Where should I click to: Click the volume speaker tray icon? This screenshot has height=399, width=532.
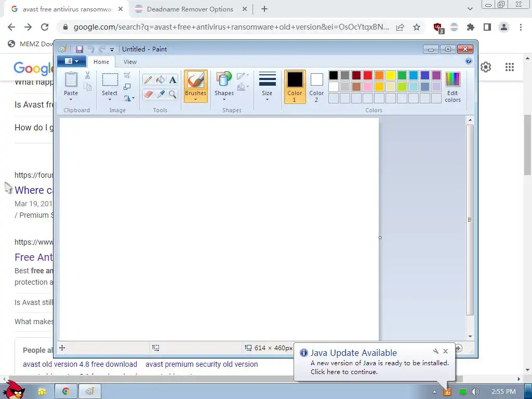click(x=475, y=392)
